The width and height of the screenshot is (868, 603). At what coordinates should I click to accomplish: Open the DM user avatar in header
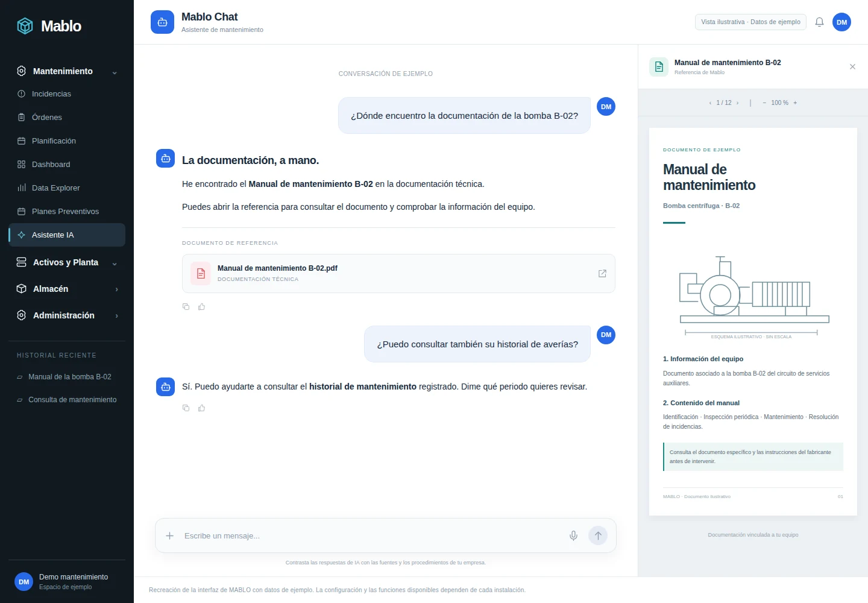pyautogui.click(x=841, y=22)
